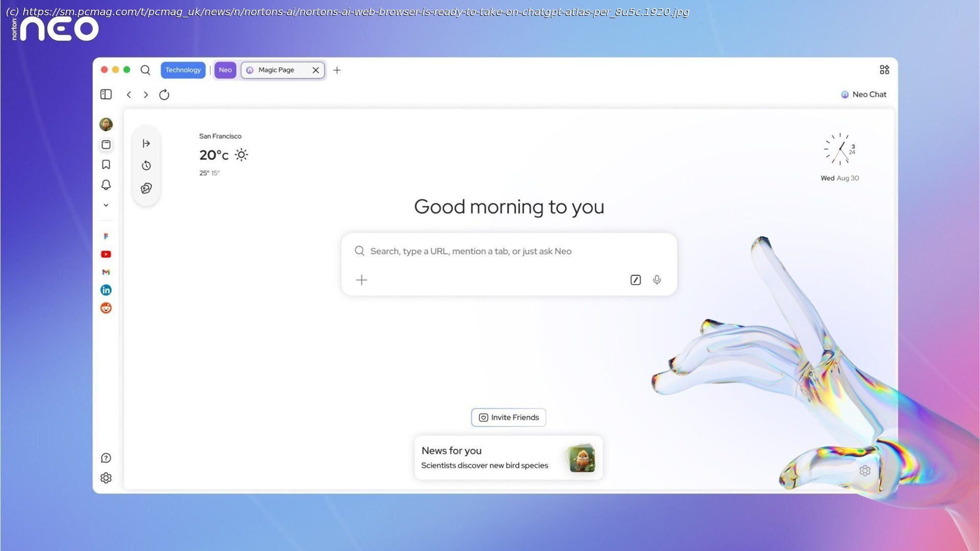This screenshot has height=551, width=980.
Task: Expand the sidebar chevron below notifications
Action: [106, 205]
